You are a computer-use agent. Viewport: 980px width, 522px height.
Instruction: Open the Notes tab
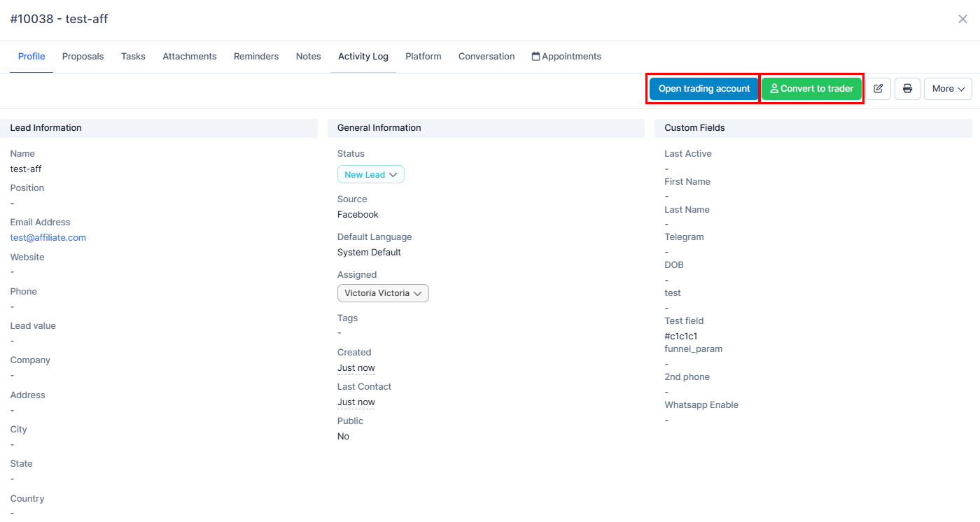pos(308,57)
